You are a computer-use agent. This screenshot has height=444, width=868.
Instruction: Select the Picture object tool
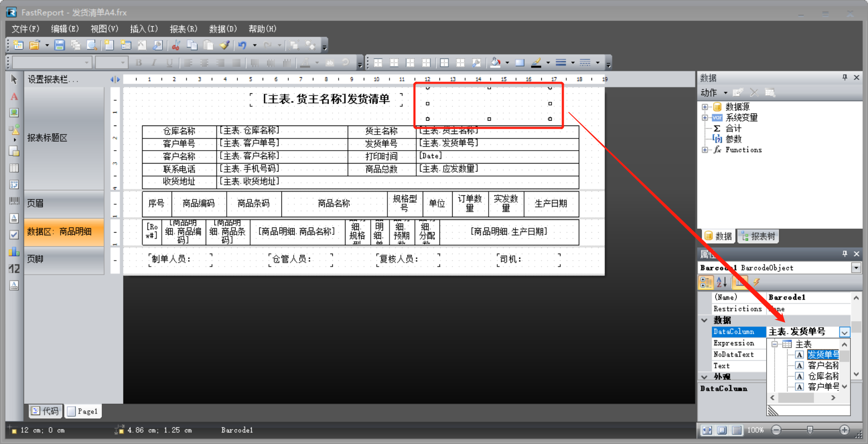pyautogui.click(x=14, y=113)
